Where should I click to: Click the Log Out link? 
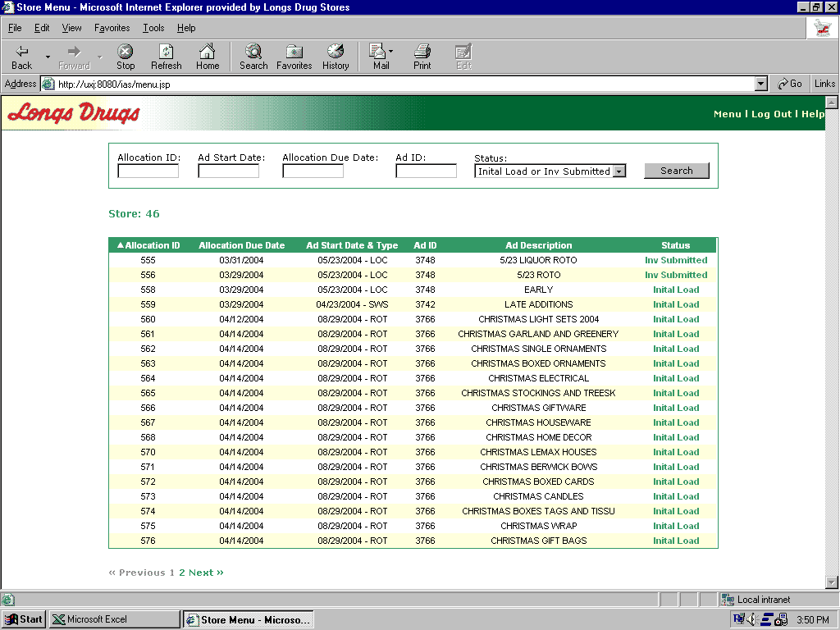(771, 113)
